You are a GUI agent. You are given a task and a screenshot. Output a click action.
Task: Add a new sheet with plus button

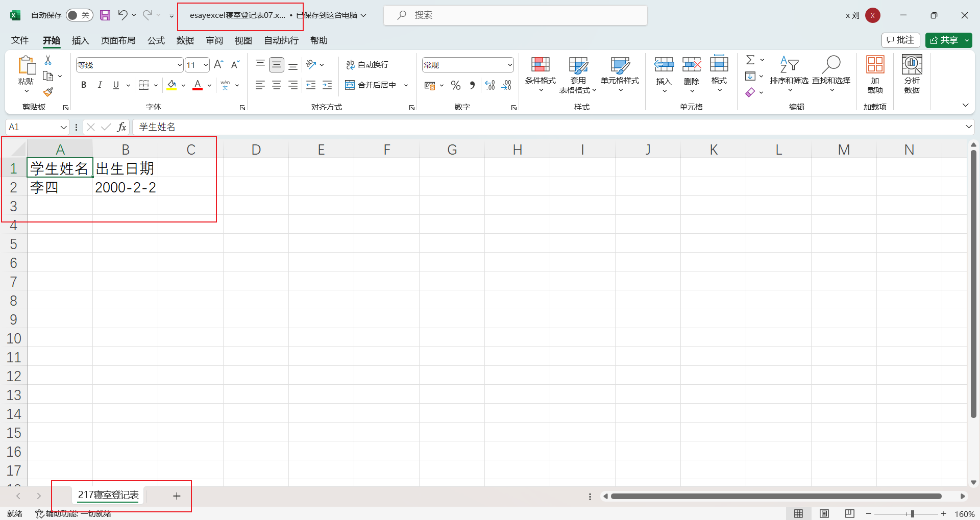[x=177, y=496]
